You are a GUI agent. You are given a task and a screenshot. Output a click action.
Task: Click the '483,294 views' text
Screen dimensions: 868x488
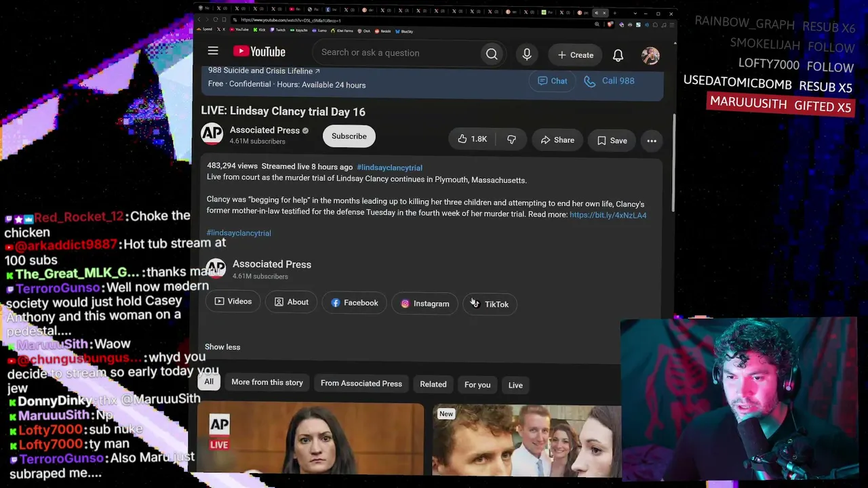[232, 166]
